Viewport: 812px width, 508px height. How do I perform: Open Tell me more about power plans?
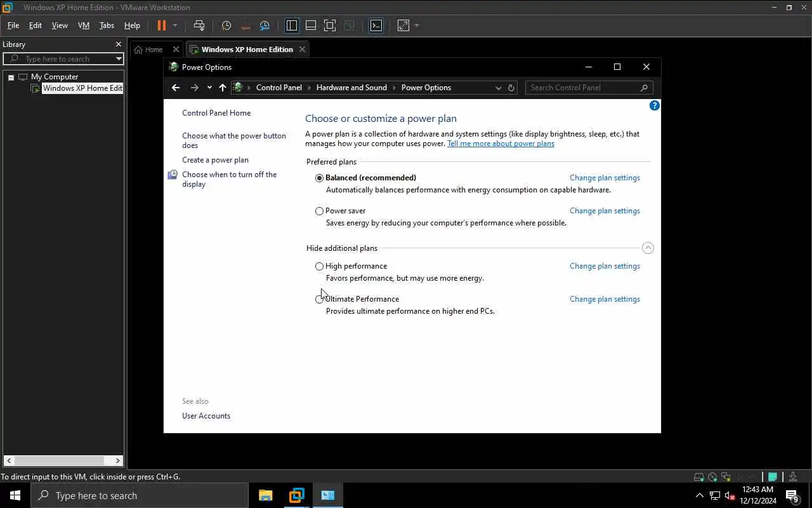click(501, 144)
